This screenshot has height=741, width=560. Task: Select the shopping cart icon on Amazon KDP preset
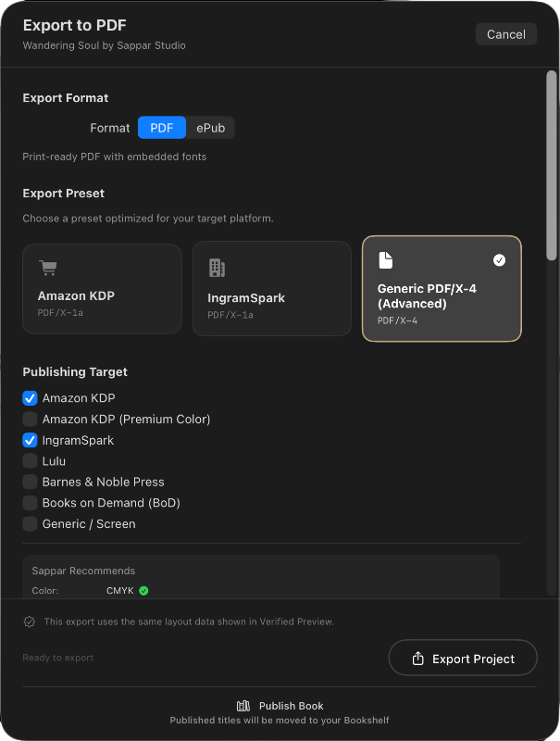pos(48,267)
